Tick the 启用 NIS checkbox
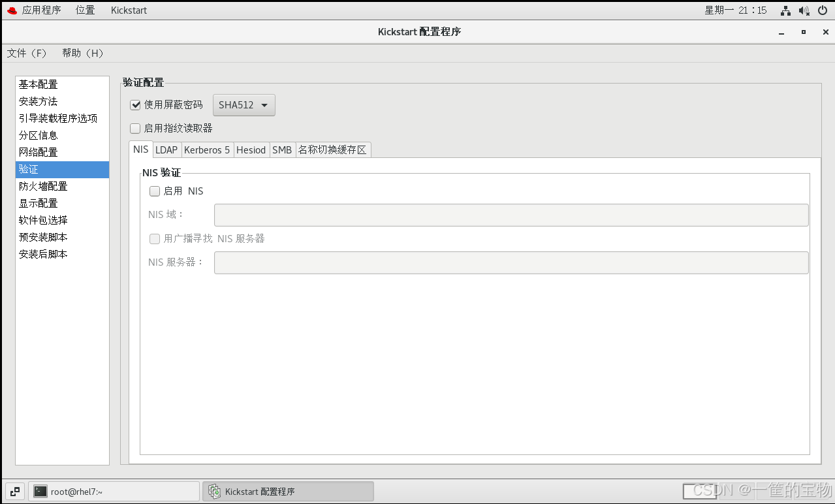 155,191
